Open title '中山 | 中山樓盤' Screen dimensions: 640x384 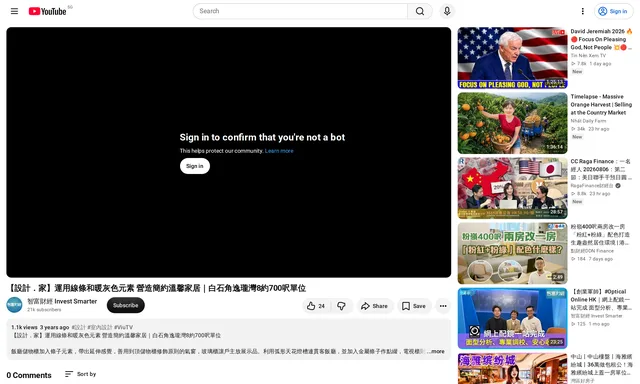[x=601, y=365]
